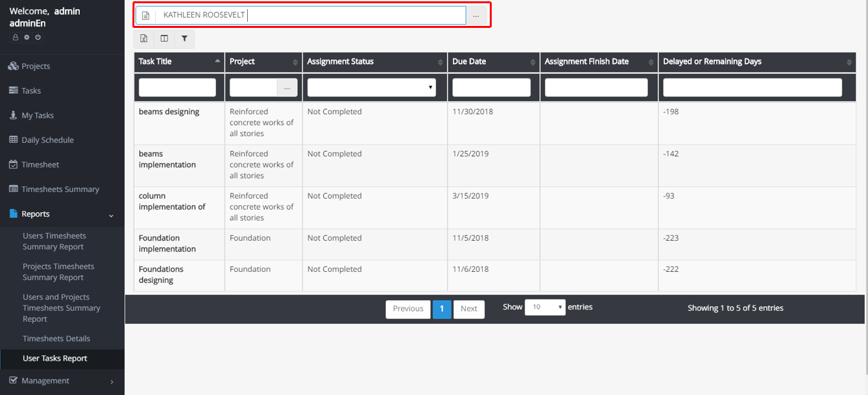
Task: Open user picker ellipsis next to KATHLEEN ROOSEVELT
Action: pyautogui.click(x=476, y=16)
